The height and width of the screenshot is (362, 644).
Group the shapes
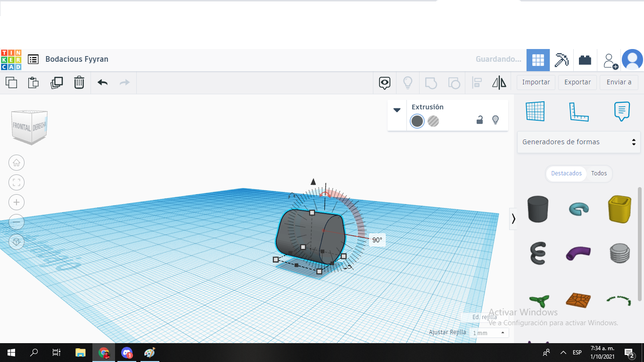[431, 83]
